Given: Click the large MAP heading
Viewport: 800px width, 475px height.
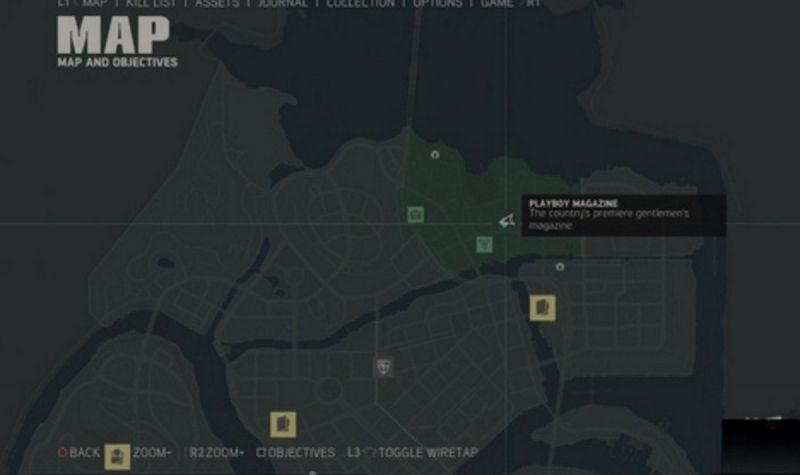Looking at the screenshot, I should tap(113, 35).
